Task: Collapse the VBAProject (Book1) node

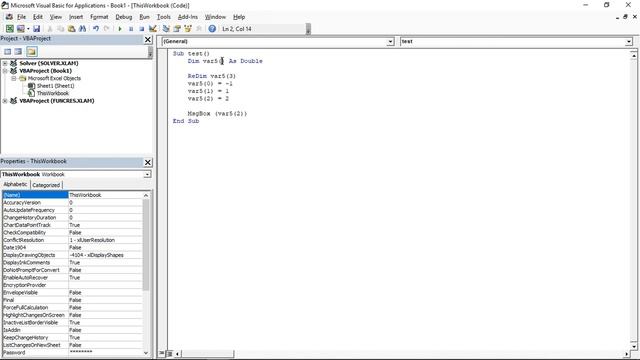Action: [5, 71]
